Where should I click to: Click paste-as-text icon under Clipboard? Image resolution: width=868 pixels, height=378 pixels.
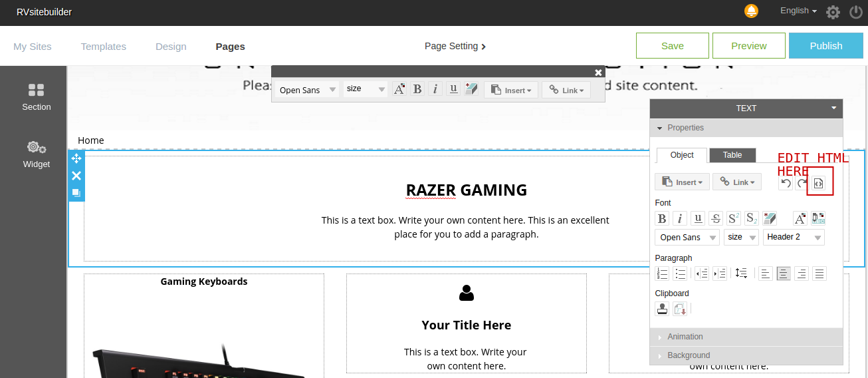[x=680, y=309]
